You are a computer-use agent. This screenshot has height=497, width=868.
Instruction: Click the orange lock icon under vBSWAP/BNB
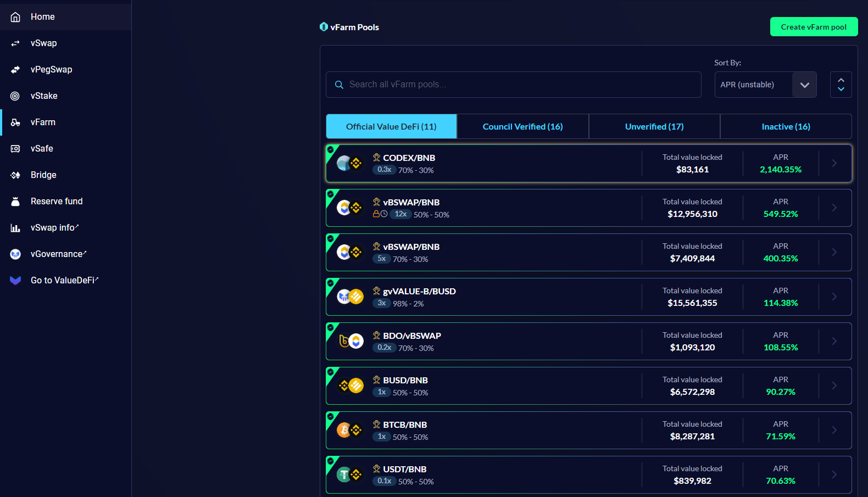pyautogui.click(x=376, y=214)
